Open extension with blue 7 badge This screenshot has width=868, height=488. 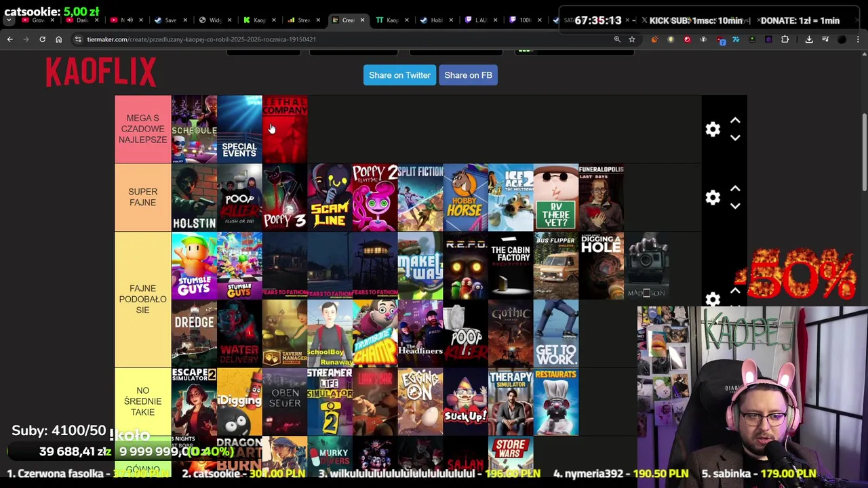720,40
